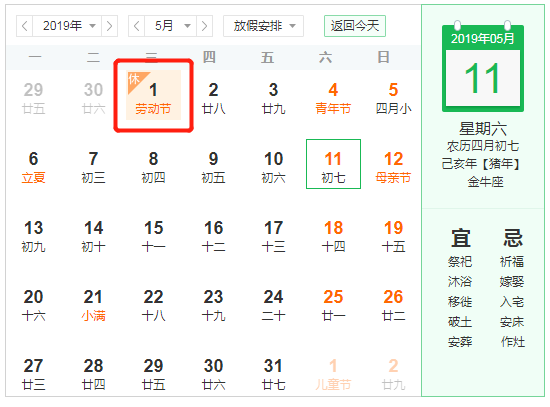550x407 pixels.
Task: Select May 17 十三 date
Action: 273,236
